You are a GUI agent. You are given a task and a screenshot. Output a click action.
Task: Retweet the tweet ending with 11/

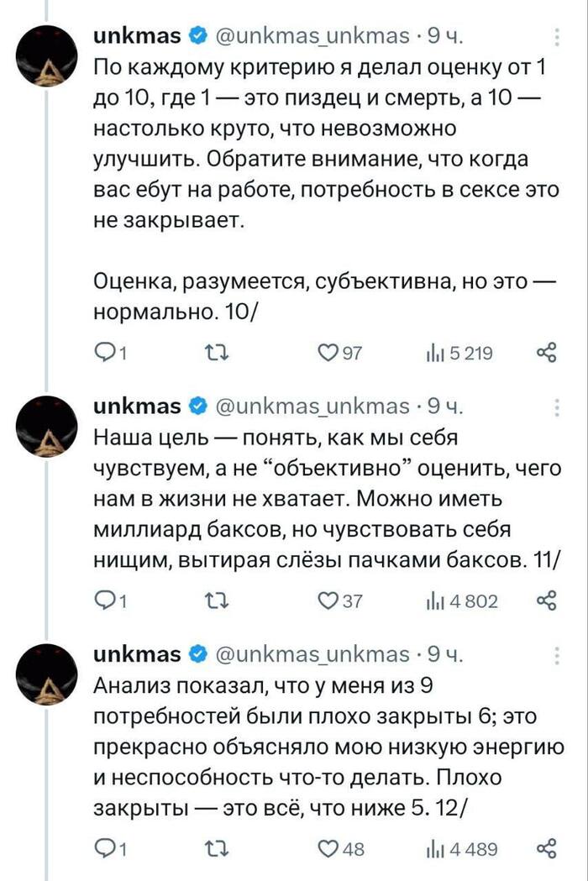coord(218,600)
